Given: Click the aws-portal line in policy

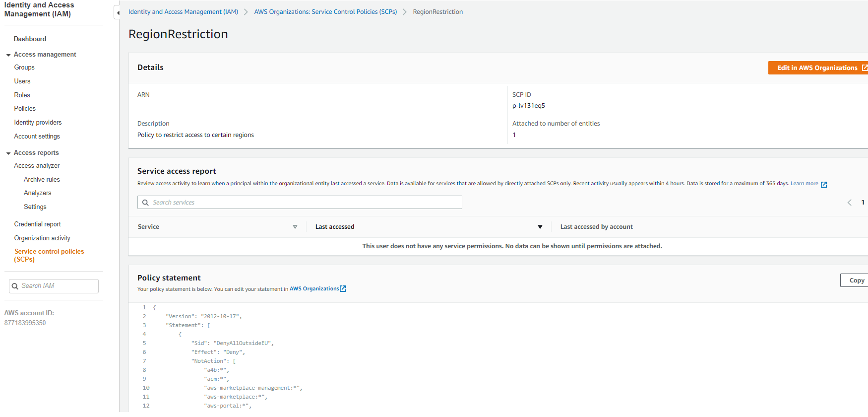Looking at the screenshot, I should click(228, 406).
